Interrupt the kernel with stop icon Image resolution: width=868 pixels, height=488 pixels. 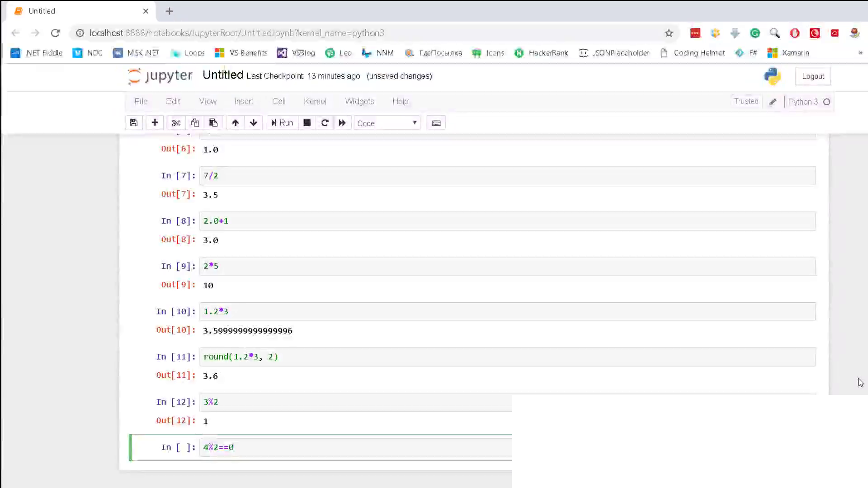pos(307,123)
